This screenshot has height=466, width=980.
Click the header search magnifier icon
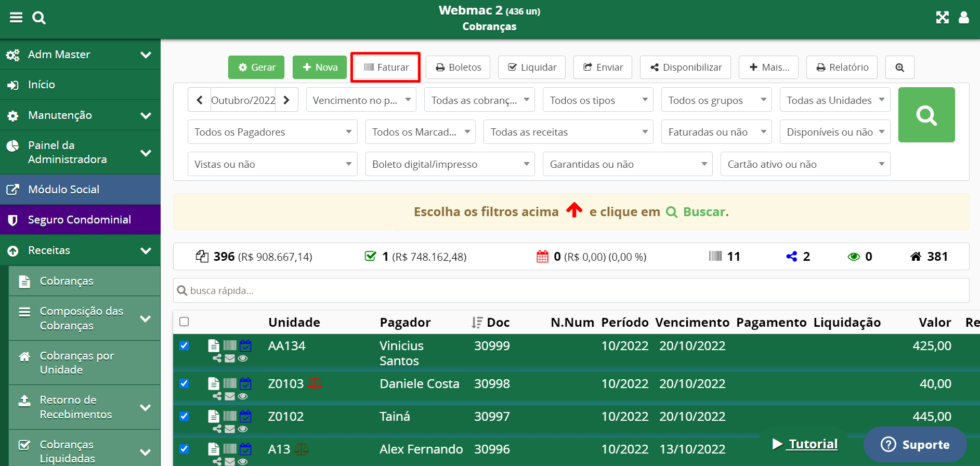coord(39,18)
